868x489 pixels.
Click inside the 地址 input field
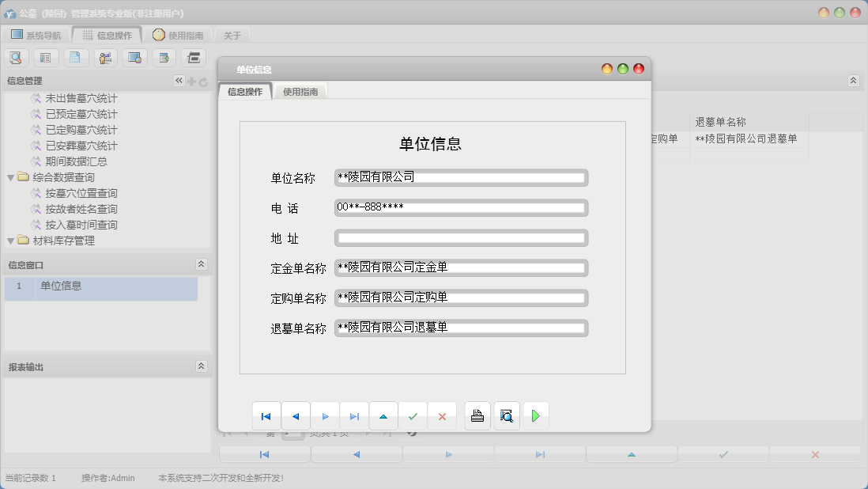(x=461, y=237)
